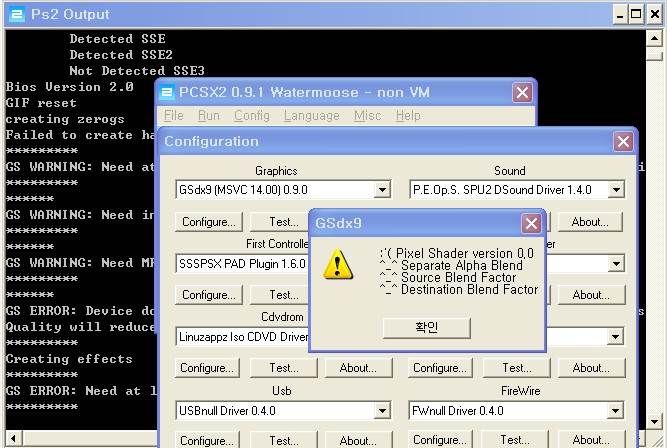
Task: Open the Help menu in PCSX2
Action: tap(408, 115)
